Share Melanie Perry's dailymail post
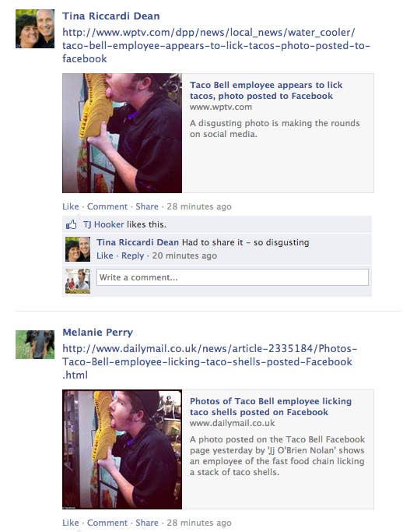The height and width of the screenshot is (532, 417). tap(147, 523)
